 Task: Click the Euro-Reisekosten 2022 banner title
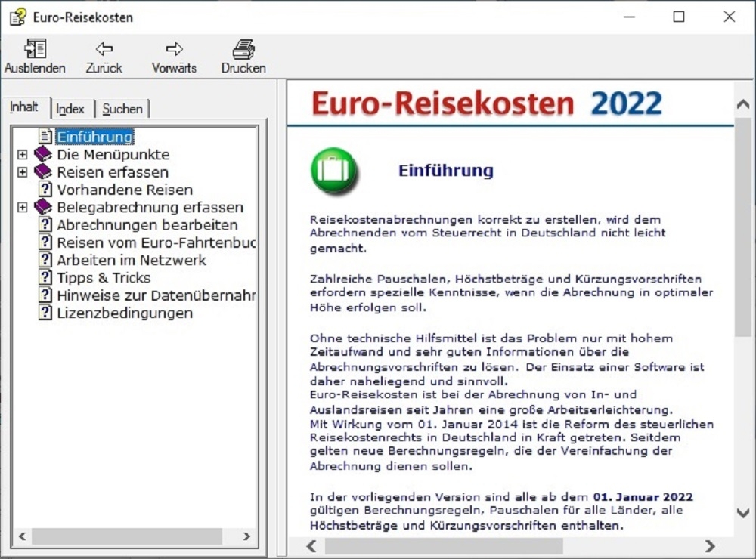487,103
